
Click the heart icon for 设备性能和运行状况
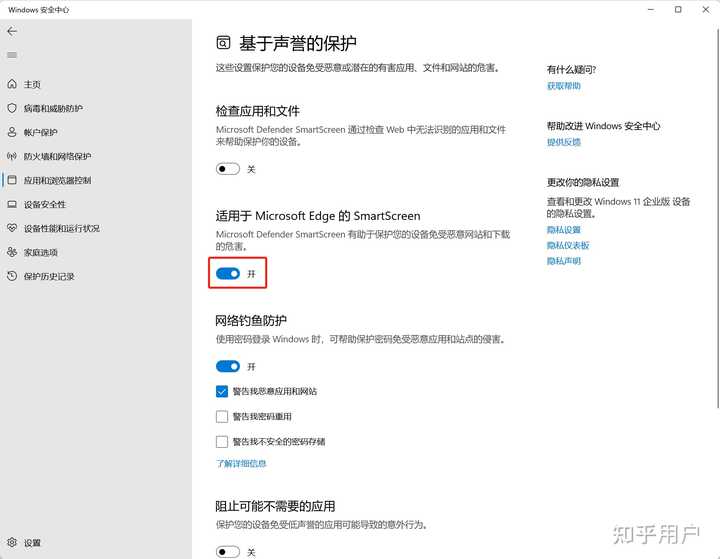[12, 228]
